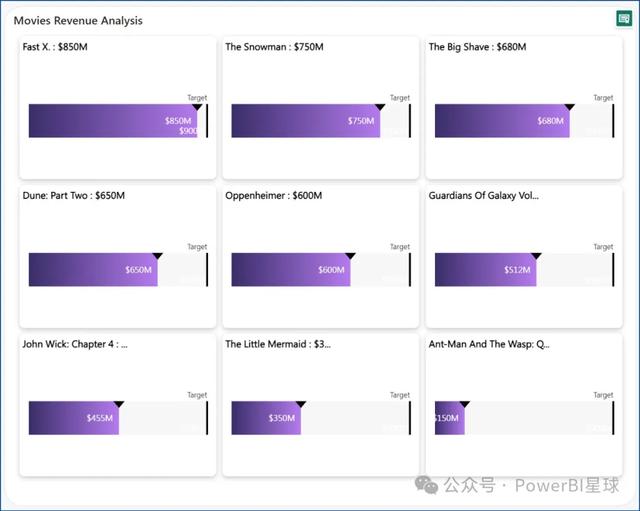Image resolution: width=640 pixels, height=511 pixels.
Task: Click the Target label on John Wick card
Action: pyautogui.click(x=197, y=395)
